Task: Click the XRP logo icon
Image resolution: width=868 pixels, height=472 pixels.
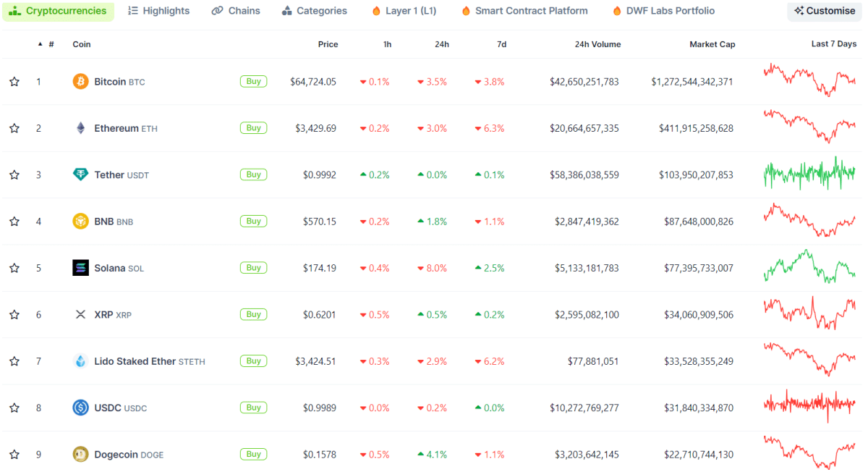Action: click(x=80, y=315)
